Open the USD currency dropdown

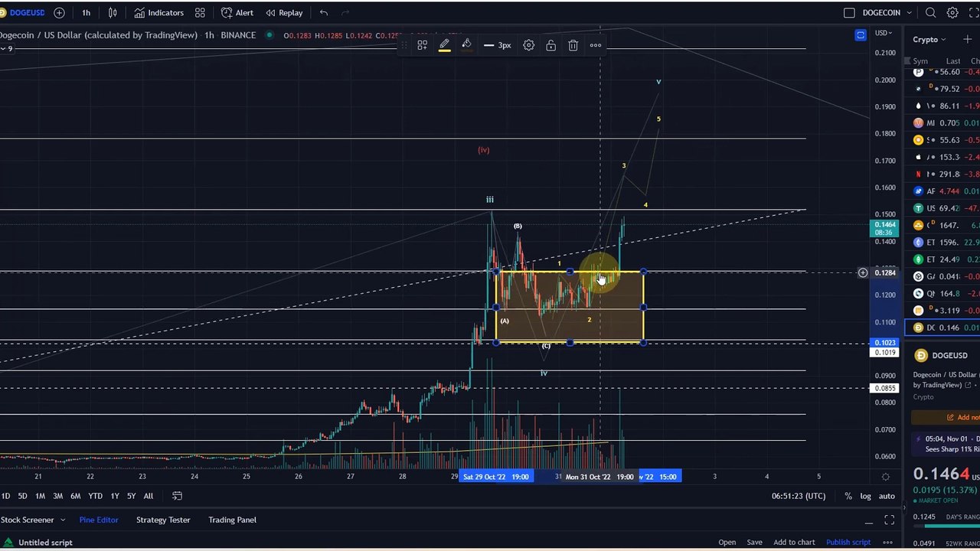coord(883,33)
